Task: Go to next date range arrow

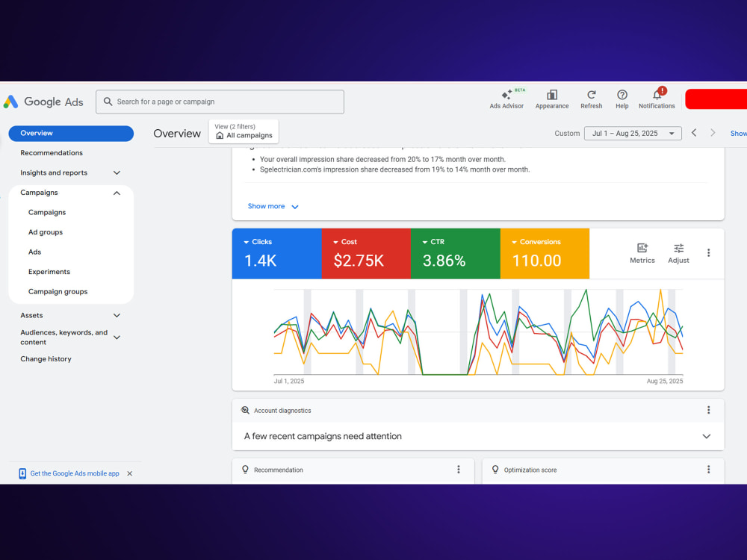Action: (713, 133)
